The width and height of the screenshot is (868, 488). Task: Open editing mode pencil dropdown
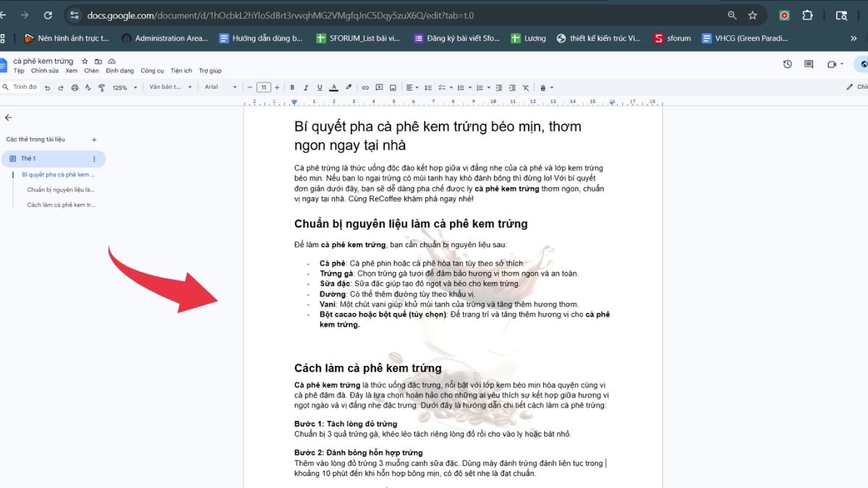coord(856,87)
